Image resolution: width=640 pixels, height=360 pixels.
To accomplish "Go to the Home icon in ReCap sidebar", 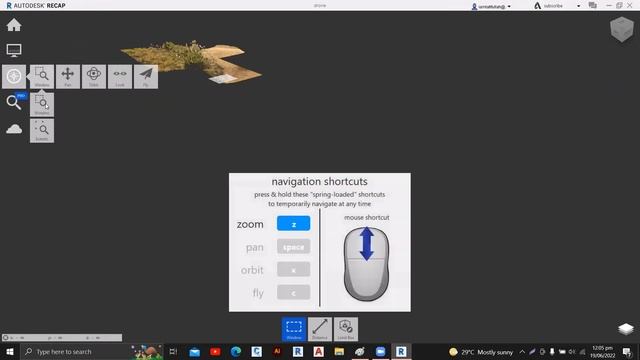I will click(14, 25).
